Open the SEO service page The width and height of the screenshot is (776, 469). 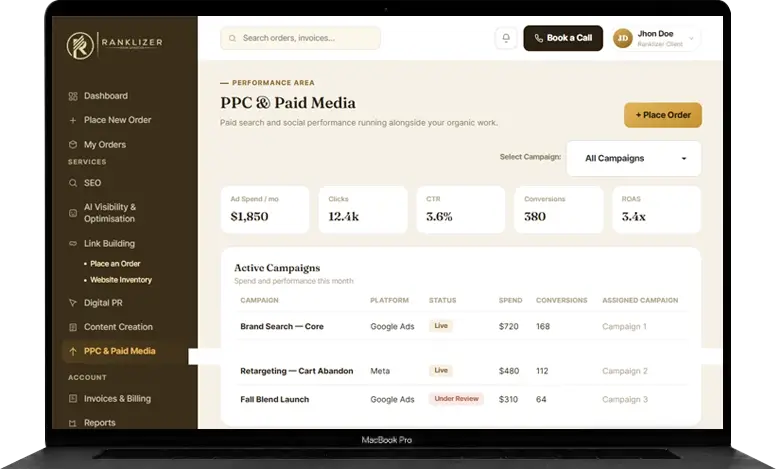coord(93,183)
